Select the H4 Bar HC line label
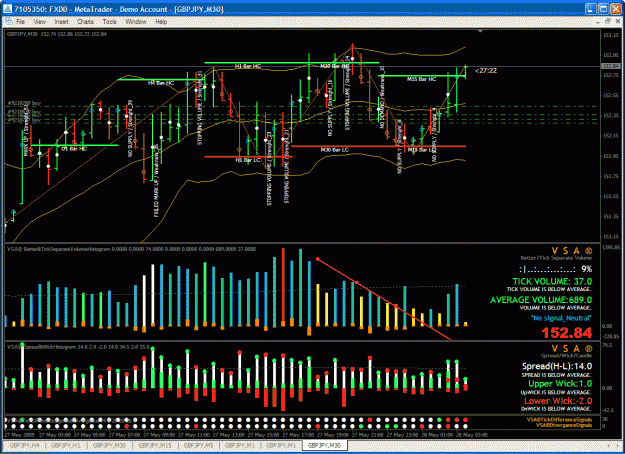 point(161,83)
